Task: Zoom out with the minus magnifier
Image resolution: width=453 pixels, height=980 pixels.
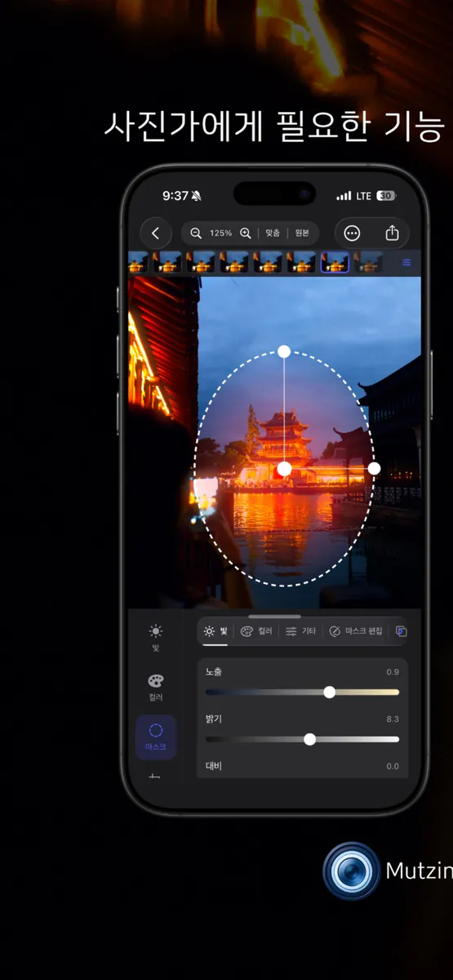Action: click(196, 234)
